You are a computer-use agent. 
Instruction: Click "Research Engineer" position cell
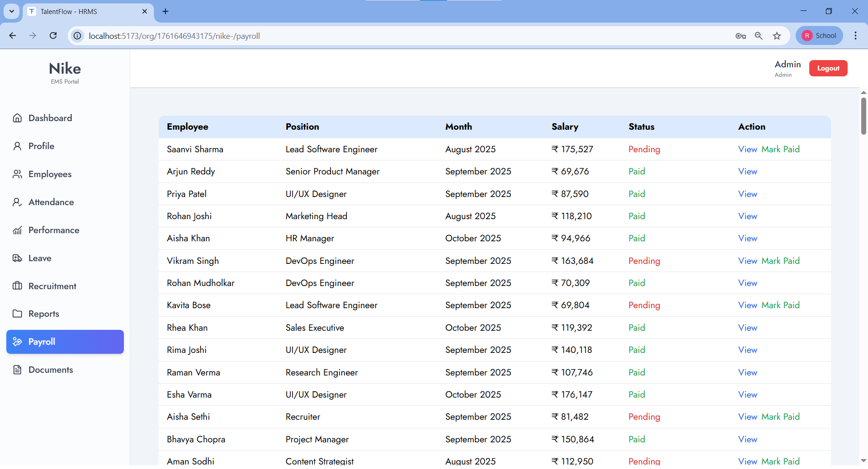click(x=322, y=372)
